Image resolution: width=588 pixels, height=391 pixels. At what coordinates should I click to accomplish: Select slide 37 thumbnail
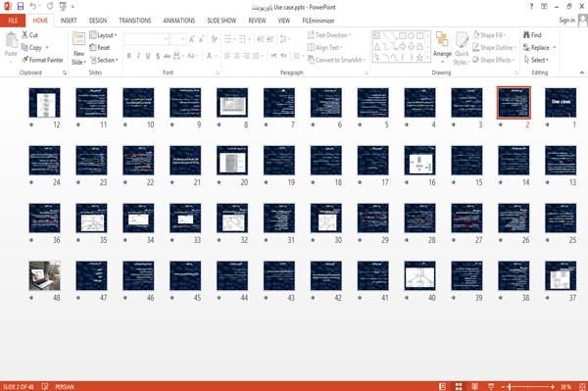(x=561, y=275)
